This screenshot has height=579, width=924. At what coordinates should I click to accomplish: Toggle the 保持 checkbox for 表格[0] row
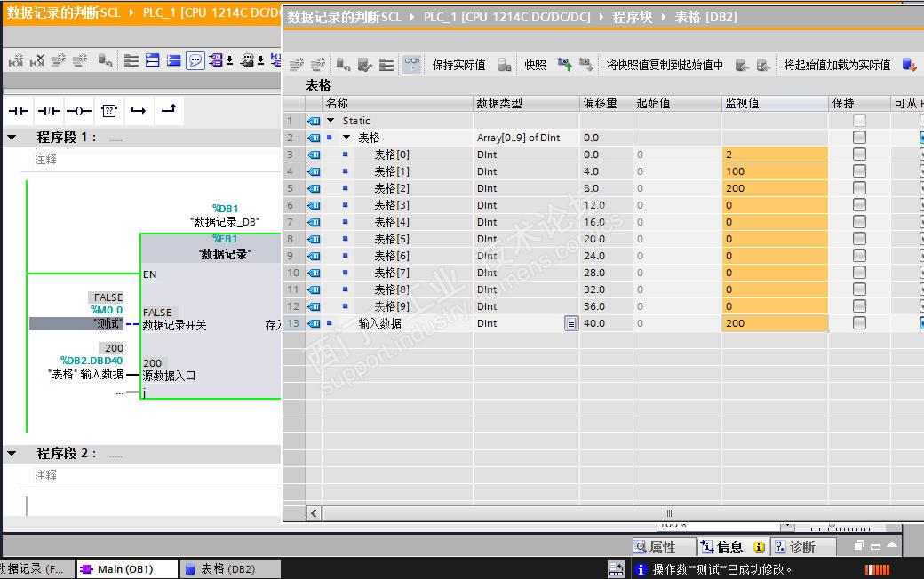tap(860, 155)
